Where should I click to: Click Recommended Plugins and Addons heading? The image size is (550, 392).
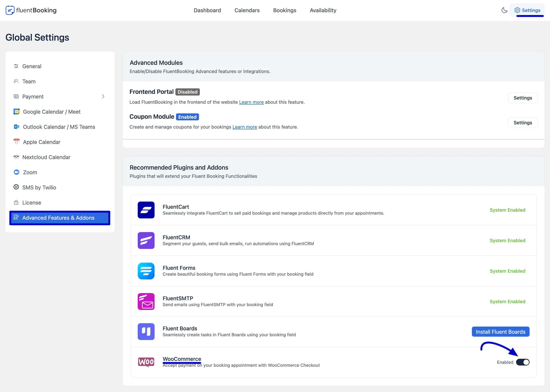tap(179, 167)
